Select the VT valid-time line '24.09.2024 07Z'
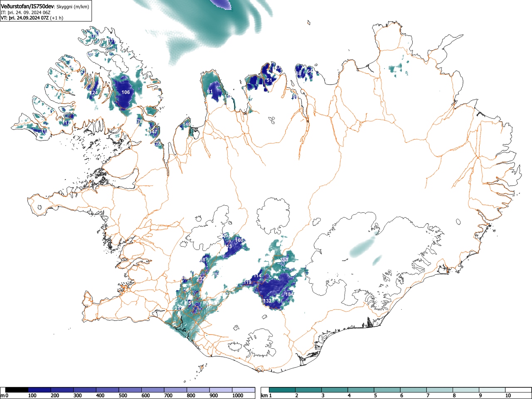The width and height of the screenshot is (532, 399). 32,18
